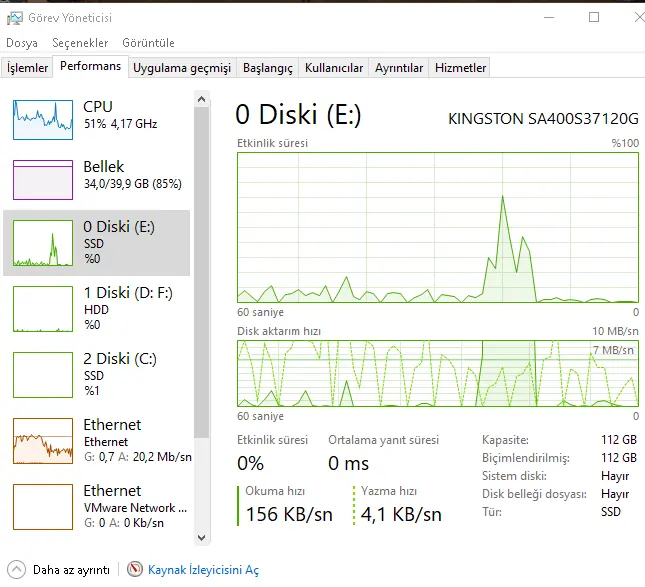The height and width of the screenshot is (587, 645).
Task: Click the Sistem diski Hayır value
Action: (615, 476)
